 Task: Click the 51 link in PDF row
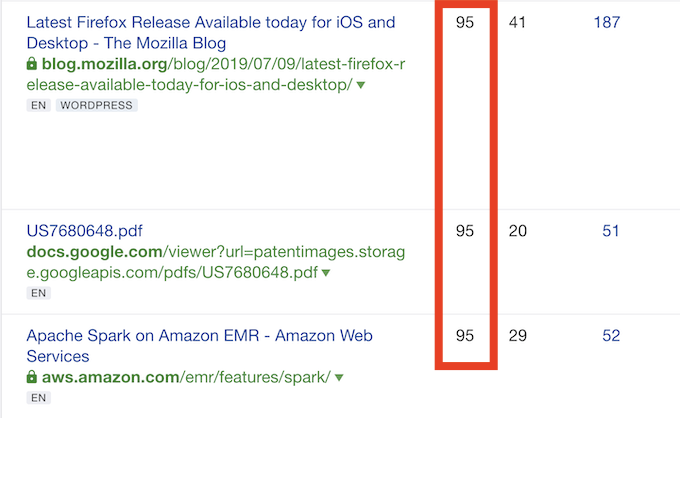(611, 231)
